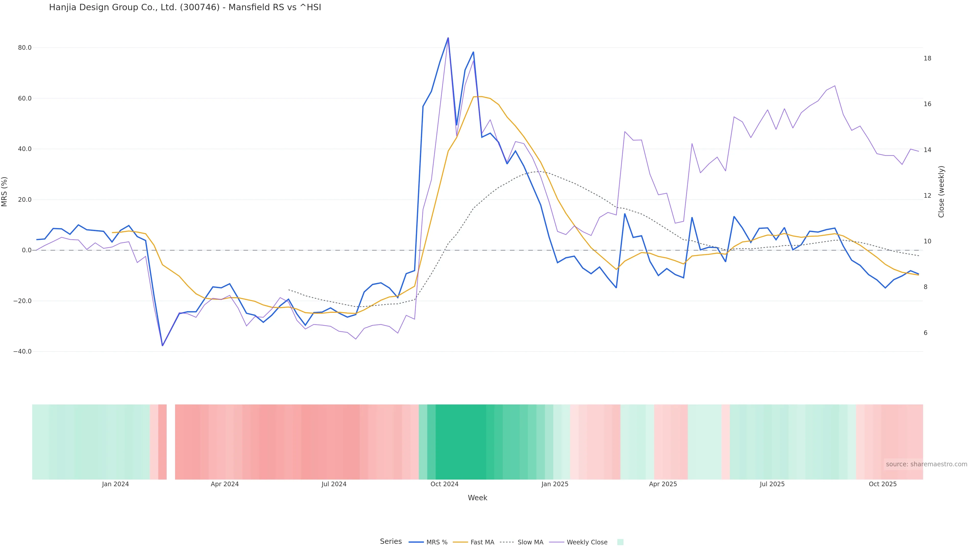Image resolution: width=980 pixels, height=551 pixels.
Task: Click the chart title text
Action: point(185,8)
